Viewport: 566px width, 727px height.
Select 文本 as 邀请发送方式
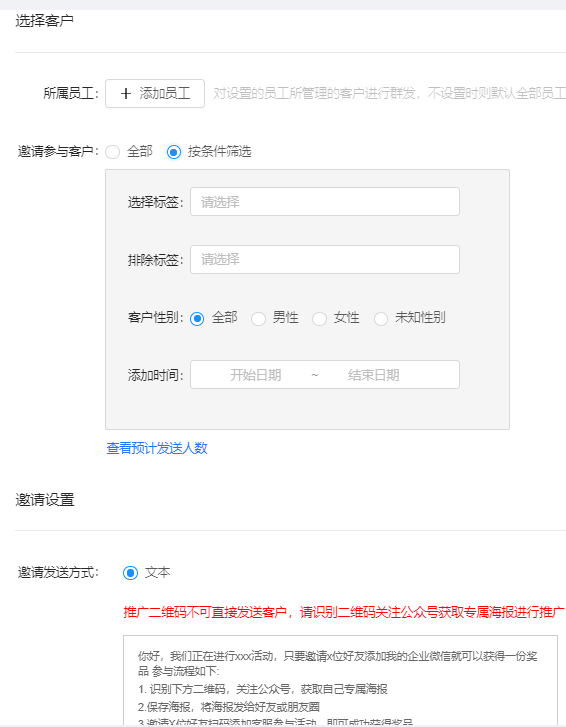click(130, 573)
